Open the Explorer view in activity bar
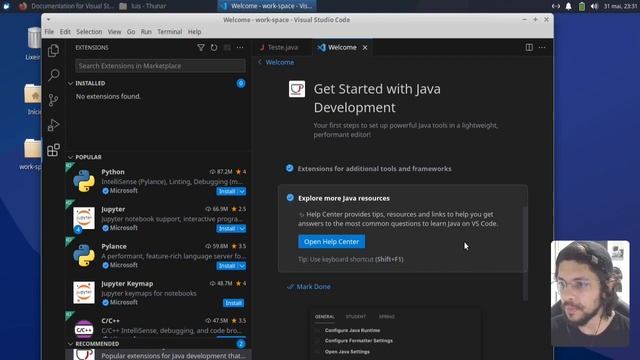Screen dimensions: 640x360 (x=53, y=51)
